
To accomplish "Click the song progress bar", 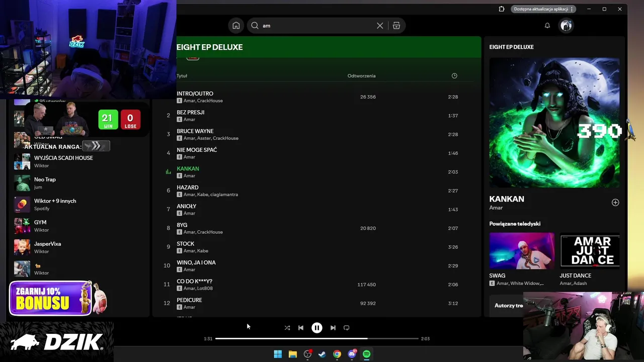I will 317,339.
